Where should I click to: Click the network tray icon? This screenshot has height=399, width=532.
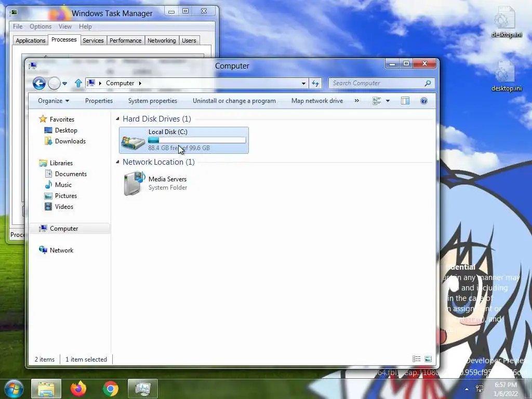point(480,389)
